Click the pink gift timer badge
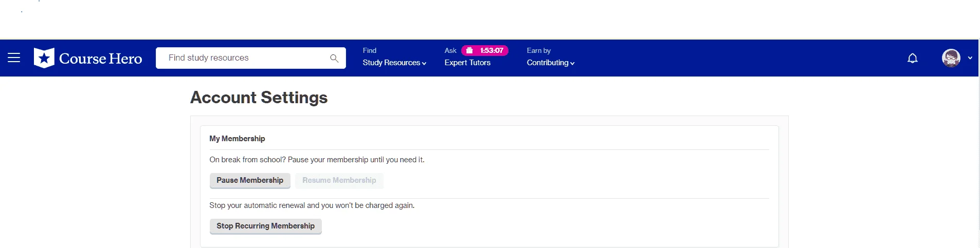This screenshot has height=248, width=980. [x=485, y=50]
